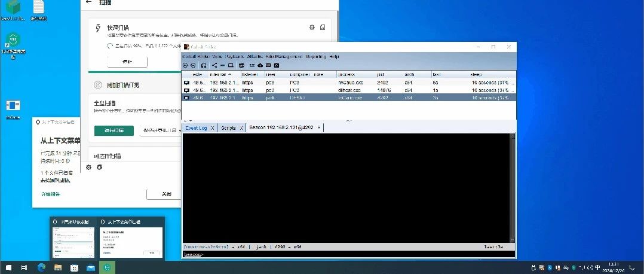The image size is (644, 274).
Task: Show pivot graph via share-nodes icon
Action: (214, 65)
